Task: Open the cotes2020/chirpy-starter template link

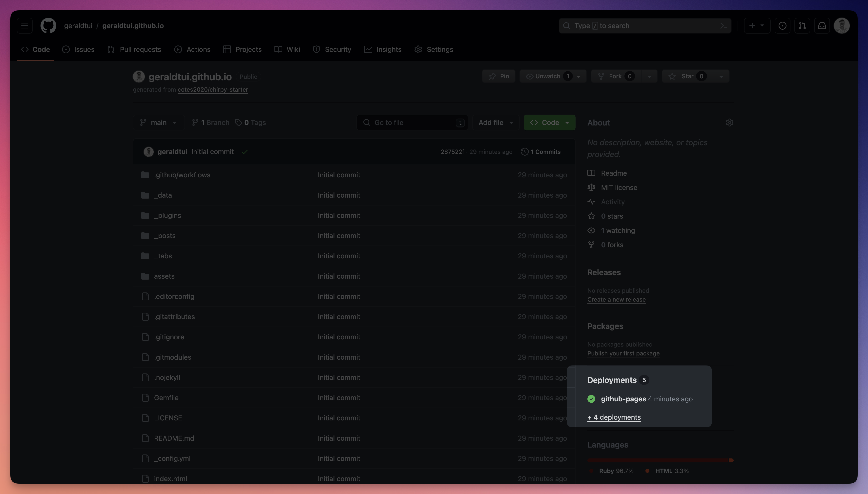Action: point(213,90)
